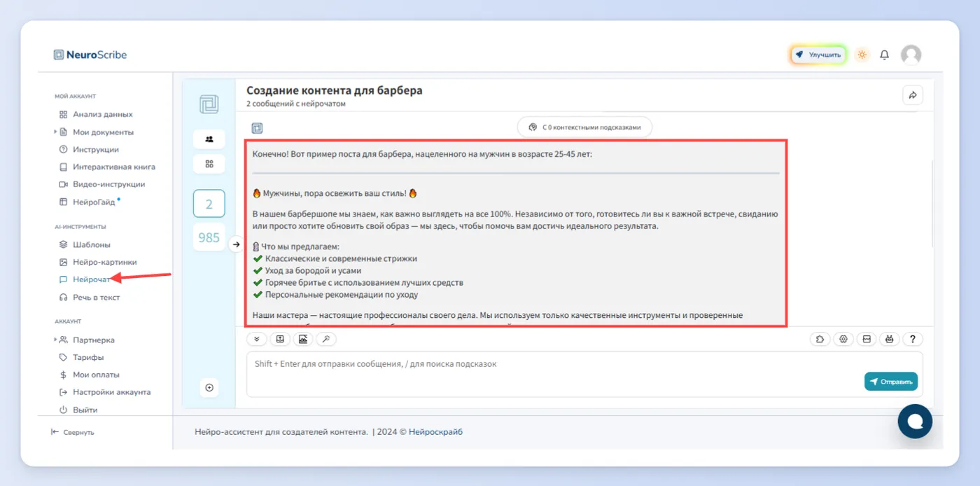Click the message input field
This screenshot has width=980, height=486.
point(584,374)
